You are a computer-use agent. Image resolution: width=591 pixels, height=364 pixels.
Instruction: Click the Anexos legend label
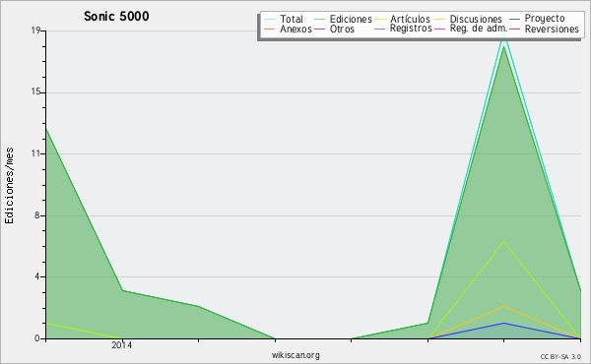[x=295, y=29]
